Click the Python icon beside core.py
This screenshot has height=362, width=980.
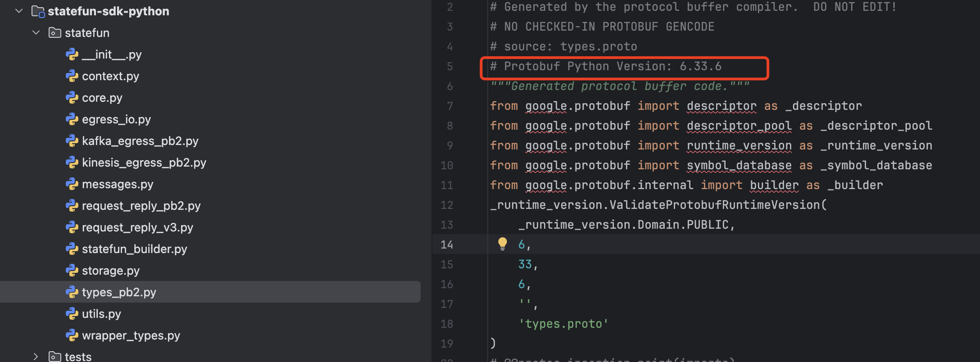coord(72,98)
